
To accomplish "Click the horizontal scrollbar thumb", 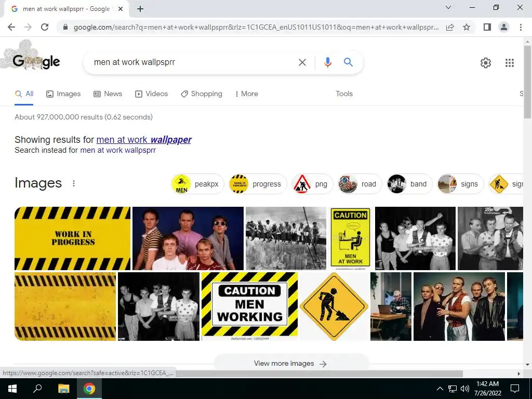I will (x=320, y=374).
